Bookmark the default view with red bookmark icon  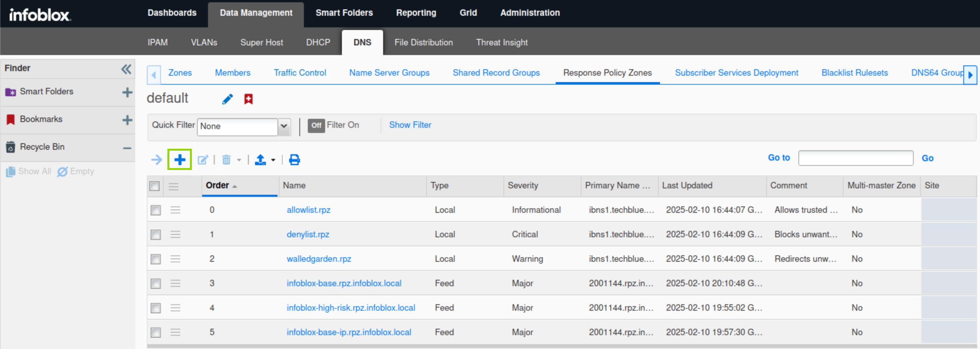tap(249, 99)
